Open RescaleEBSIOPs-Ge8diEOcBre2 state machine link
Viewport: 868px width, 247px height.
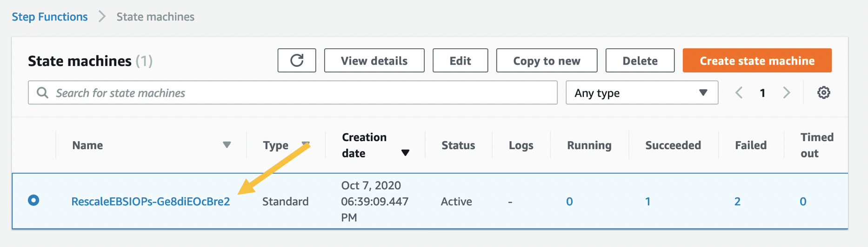coord(150,201)
